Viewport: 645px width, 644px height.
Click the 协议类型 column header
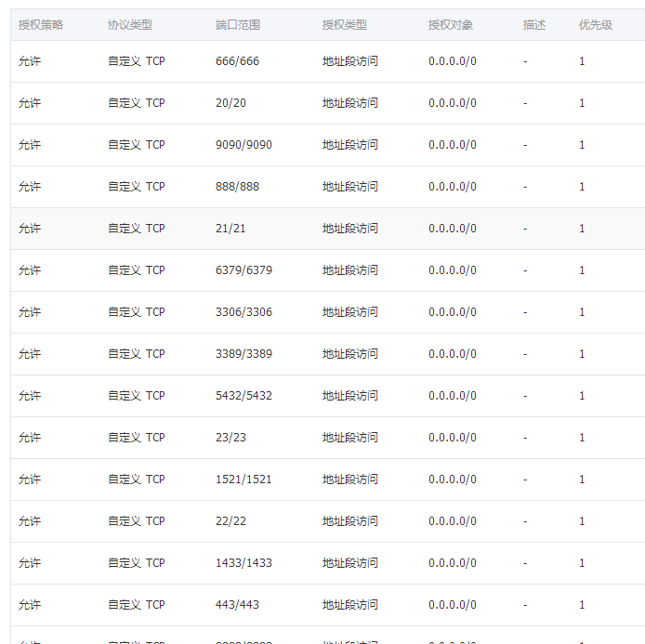(x=129, y=25)
